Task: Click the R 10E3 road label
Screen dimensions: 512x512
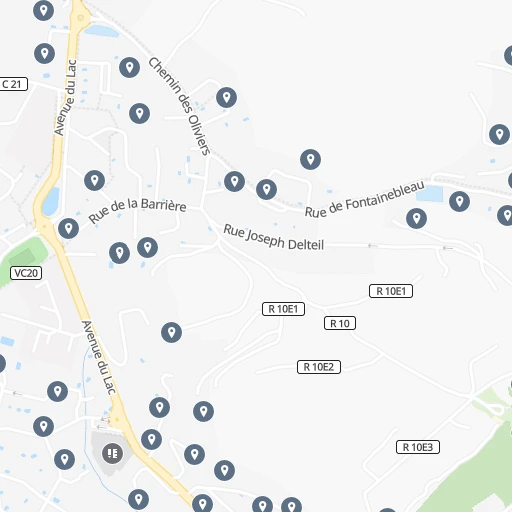Action: (418, 447)
